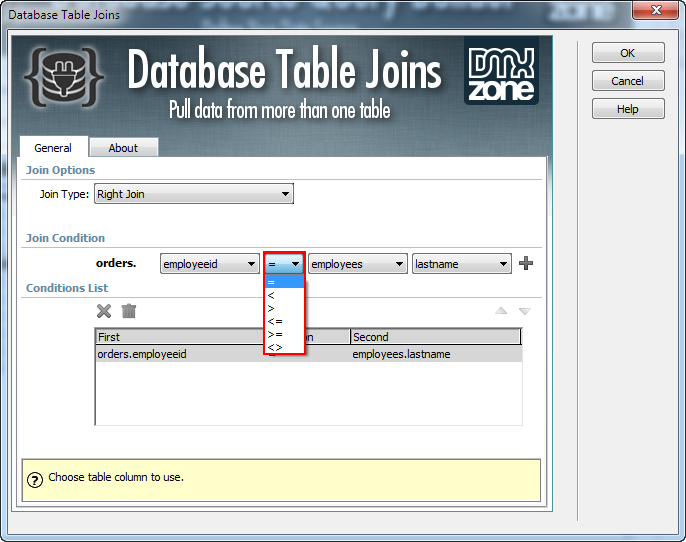Select the '<>' operator option

[284, 347]
